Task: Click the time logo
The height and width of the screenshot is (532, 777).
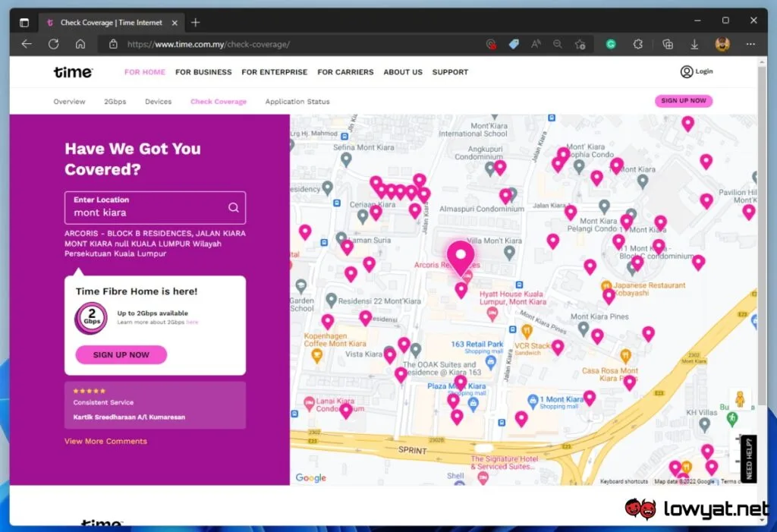Action: pyautogui.click(x=73, y=72)
